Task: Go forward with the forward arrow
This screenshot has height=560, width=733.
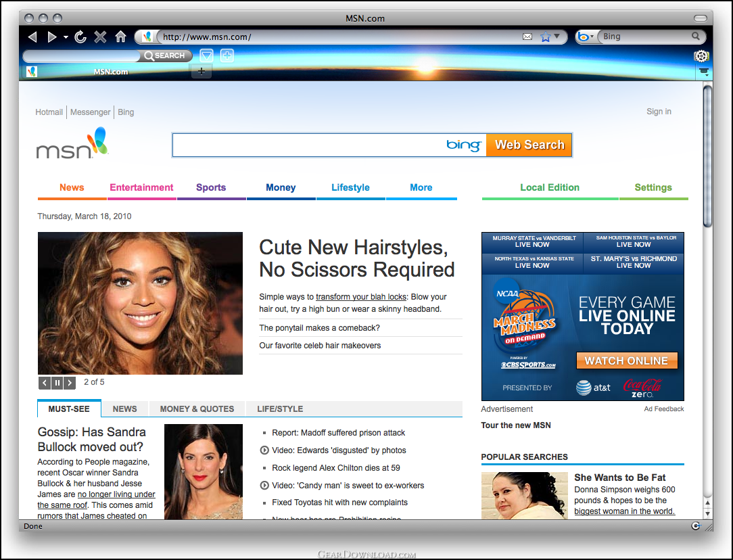Action: click(52, 37)
